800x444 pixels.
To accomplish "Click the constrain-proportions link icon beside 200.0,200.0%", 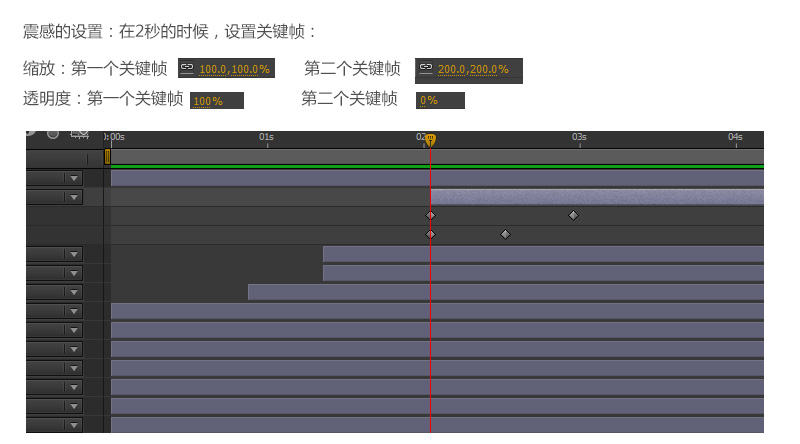I will [x=426, y=67].
